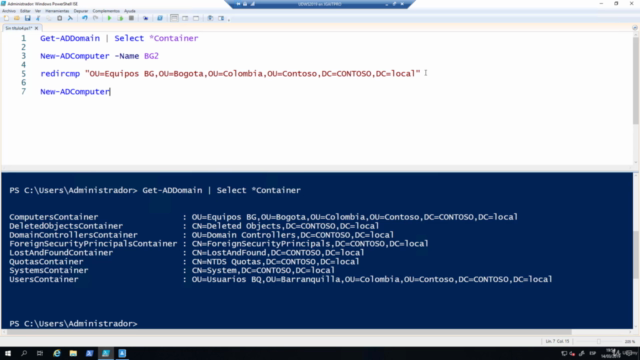Launch Internet Explorer from taskbar

pyautogui.click(x=57, y=353)
